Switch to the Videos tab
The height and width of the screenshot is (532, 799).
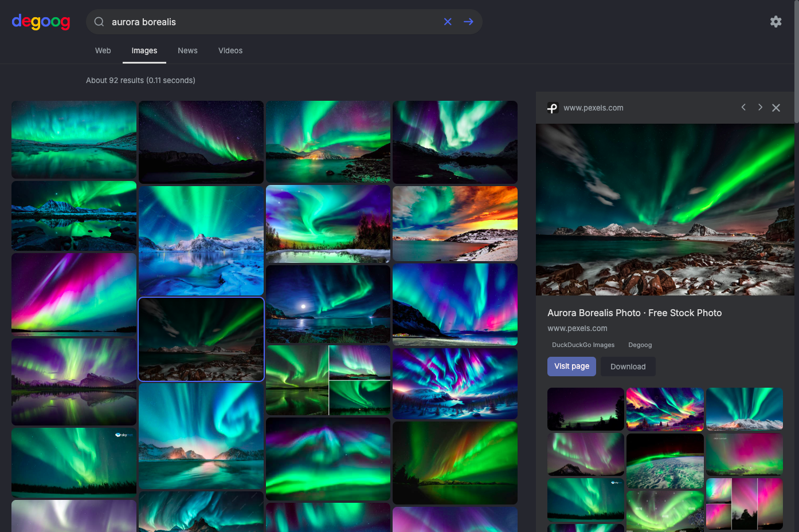[230, 50]
